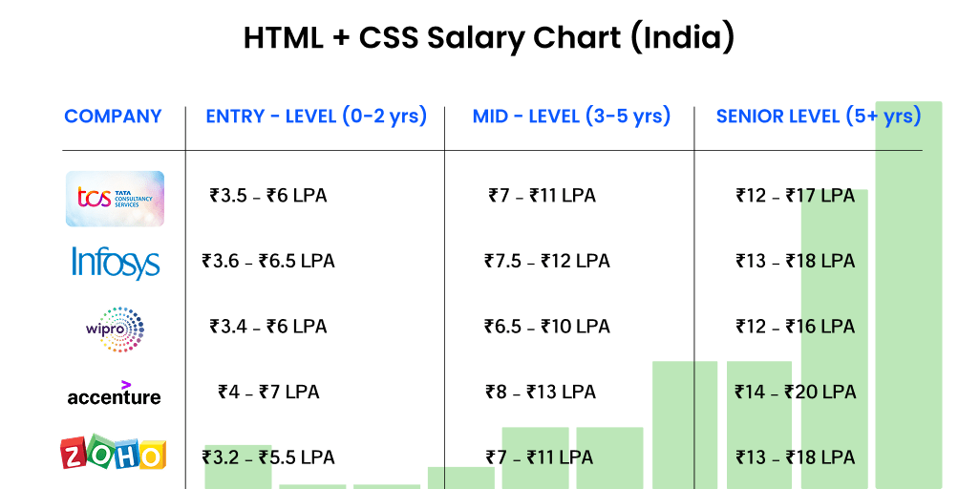Select Infosys mid-level salary ₹7.5 – ₹12 LPA
980x489 pixels.
(546, 261)
